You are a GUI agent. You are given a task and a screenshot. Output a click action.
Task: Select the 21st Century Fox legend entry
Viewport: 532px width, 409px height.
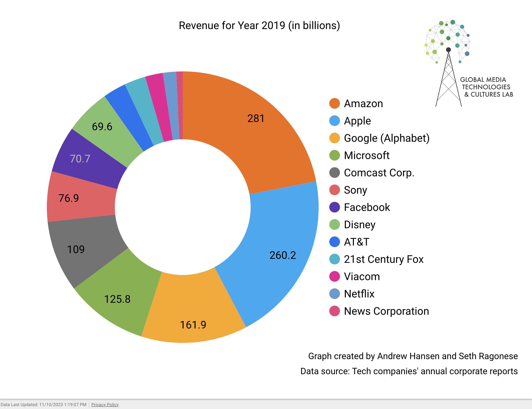(x=383, y=259)
